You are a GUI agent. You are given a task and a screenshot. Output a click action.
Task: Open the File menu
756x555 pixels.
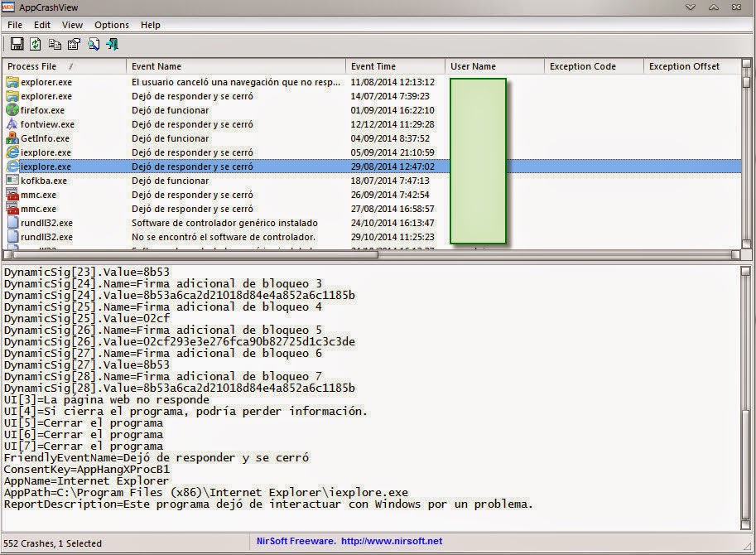click(x=14, y=25)
